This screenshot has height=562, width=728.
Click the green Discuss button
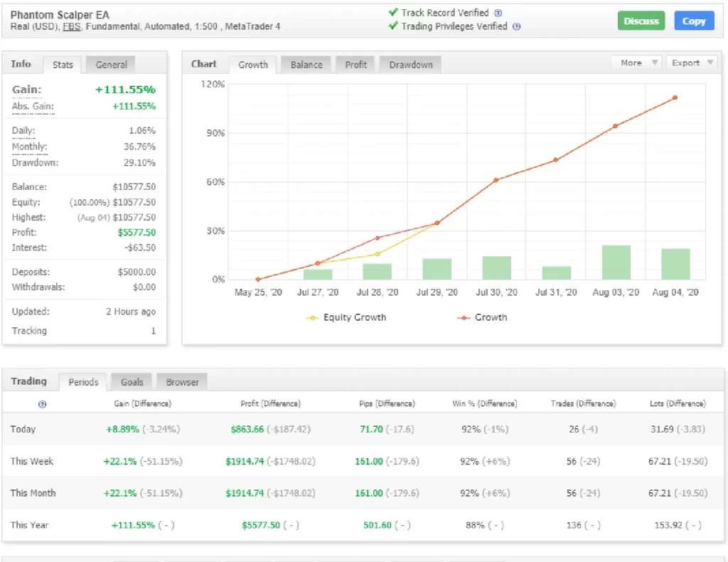click(x=641, y=21)
